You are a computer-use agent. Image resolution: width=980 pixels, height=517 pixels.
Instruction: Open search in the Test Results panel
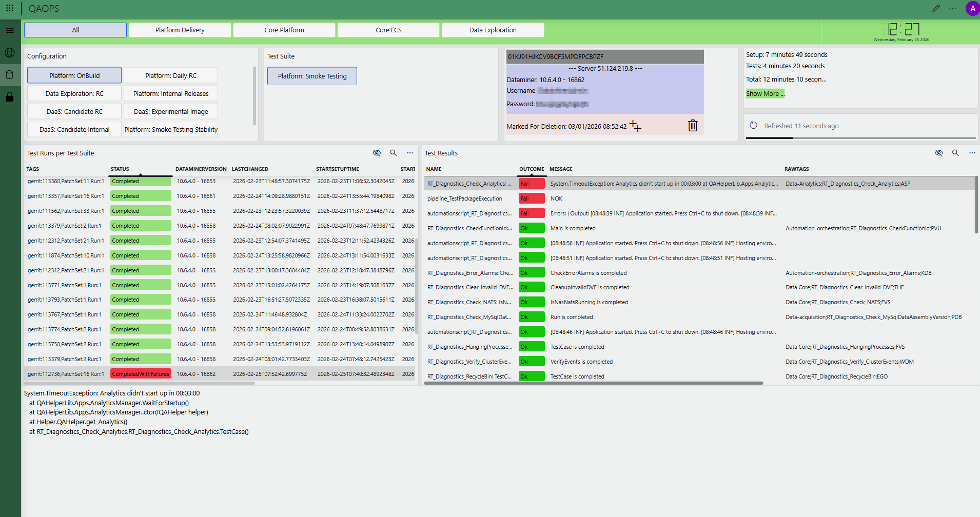click(955, 152)
